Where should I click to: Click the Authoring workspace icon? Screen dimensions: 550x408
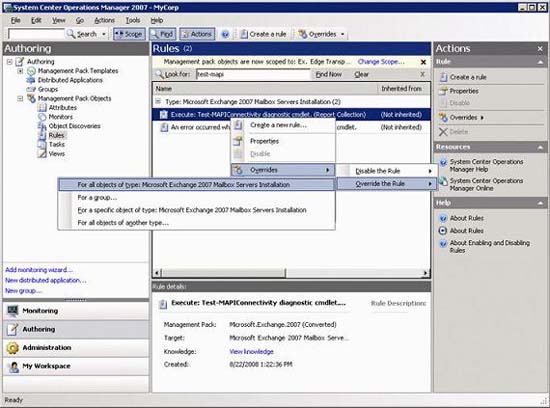(13, 329)
